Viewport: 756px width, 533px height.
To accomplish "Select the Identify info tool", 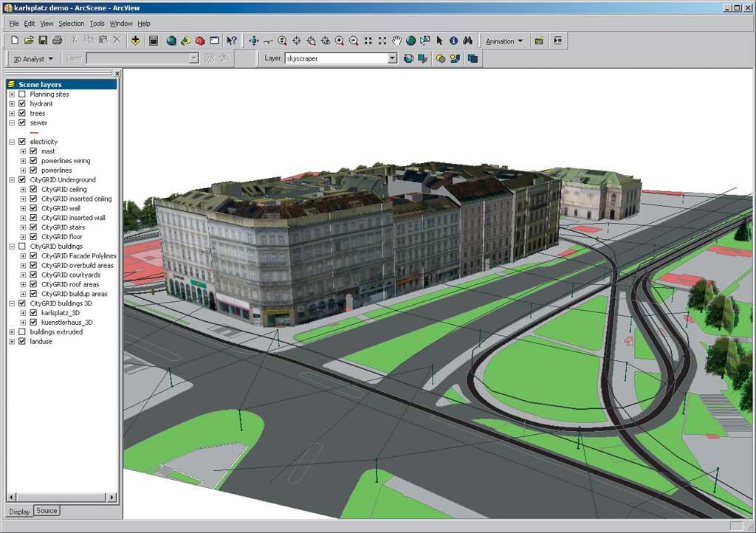I will [x=454, y=41].
